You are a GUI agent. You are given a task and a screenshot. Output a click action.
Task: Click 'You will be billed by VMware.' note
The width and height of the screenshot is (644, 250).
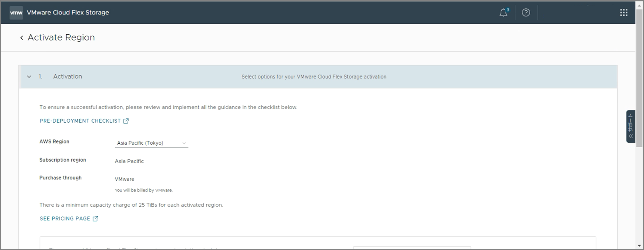[144, 190]
